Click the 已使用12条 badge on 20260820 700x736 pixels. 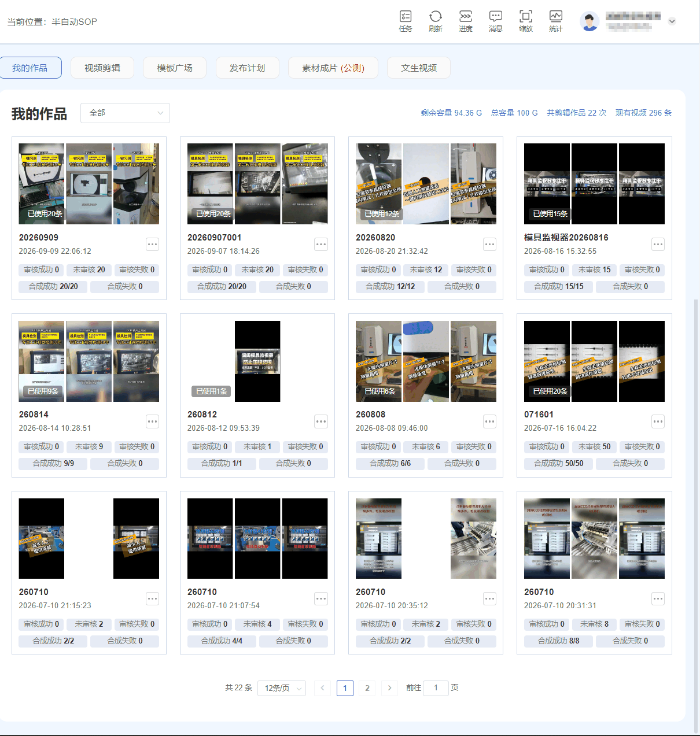click(x=381, y=214)
